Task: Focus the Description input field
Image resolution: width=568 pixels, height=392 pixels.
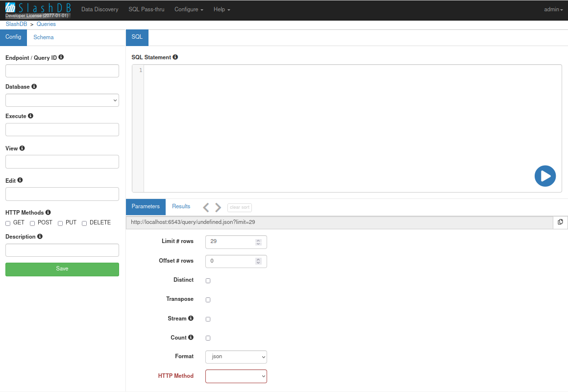Action: pyautogui.click(x=62, y=250)
